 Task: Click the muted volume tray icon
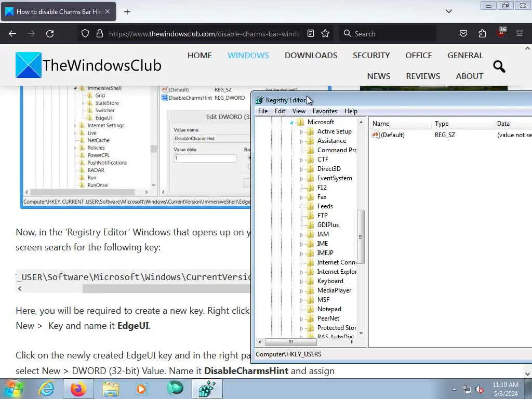[480, 390]
